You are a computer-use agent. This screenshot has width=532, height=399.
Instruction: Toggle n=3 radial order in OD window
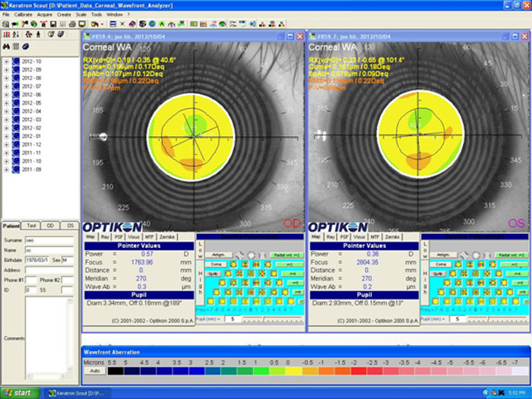290,264
